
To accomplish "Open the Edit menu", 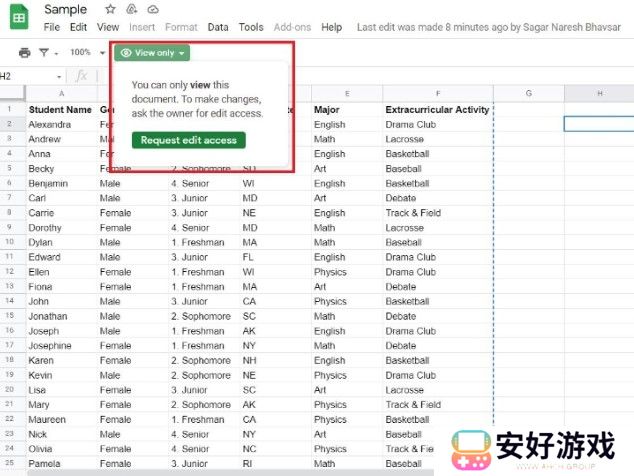I will pos(78,27).
